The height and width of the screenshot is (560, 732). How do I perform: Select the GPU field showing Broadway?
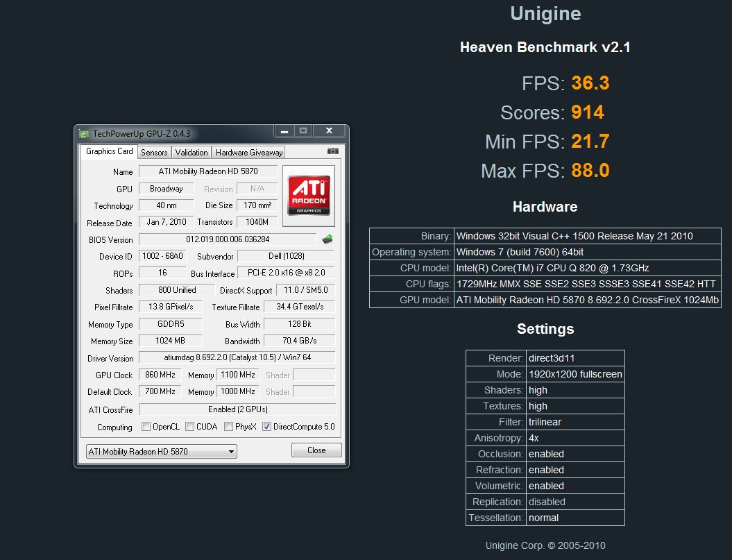click(167, 189)
